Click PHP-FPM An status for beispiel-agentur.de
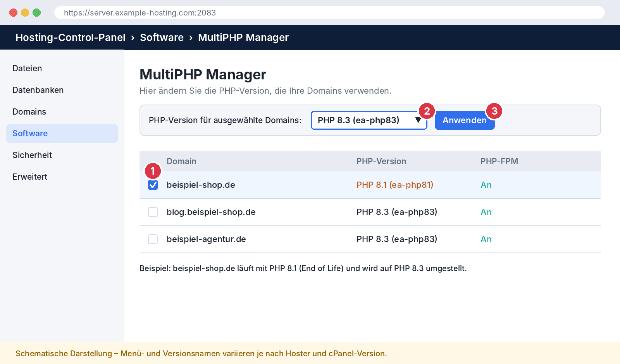 (486, 239)
